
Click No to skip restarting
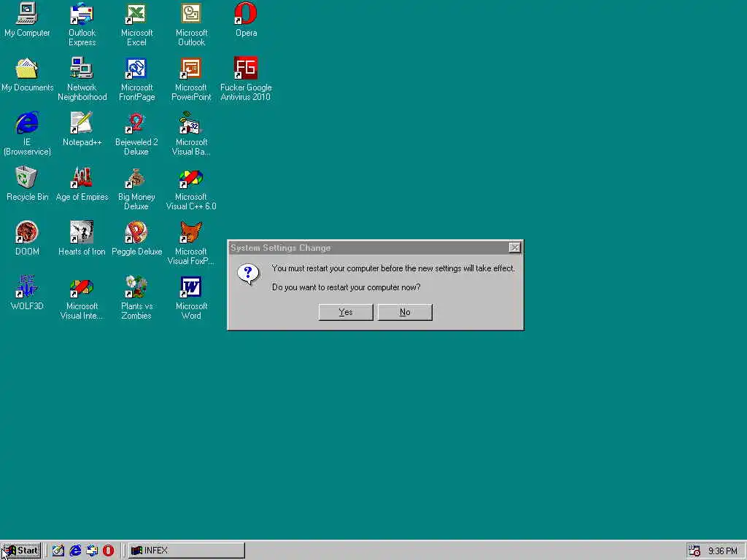405,312
